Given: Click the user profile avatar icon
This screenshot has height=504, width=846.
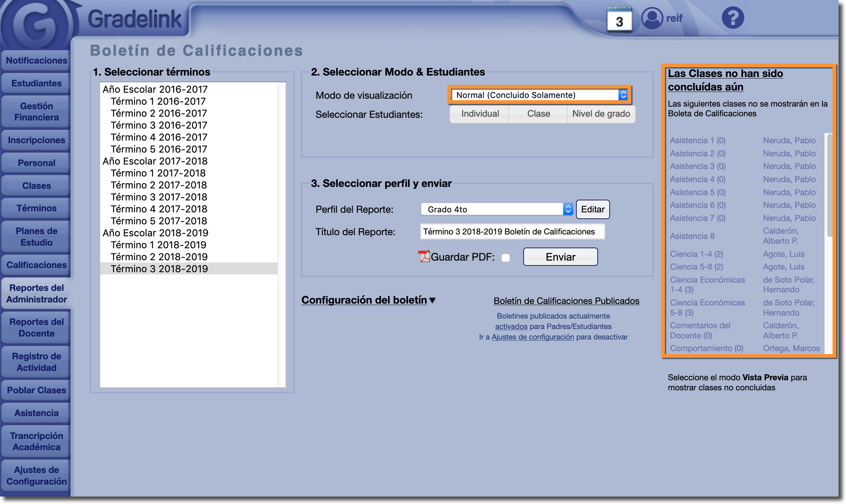Looking at the screenshot, I should coord(652,18).
